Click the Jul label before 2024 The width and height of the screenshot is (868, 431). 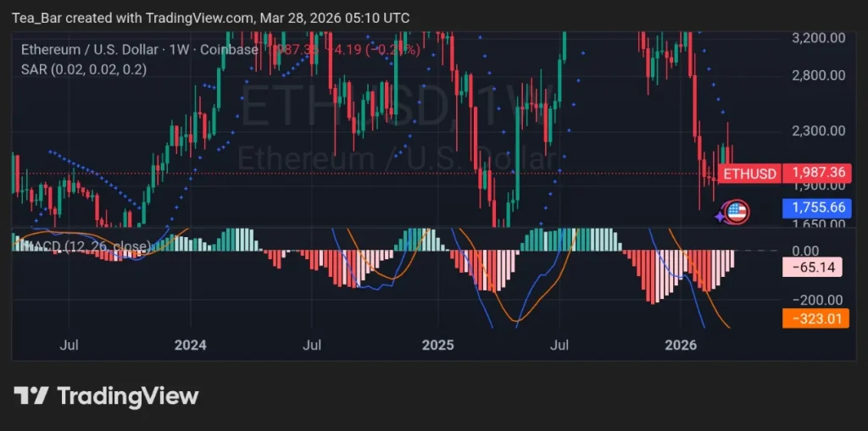(69, 345)
